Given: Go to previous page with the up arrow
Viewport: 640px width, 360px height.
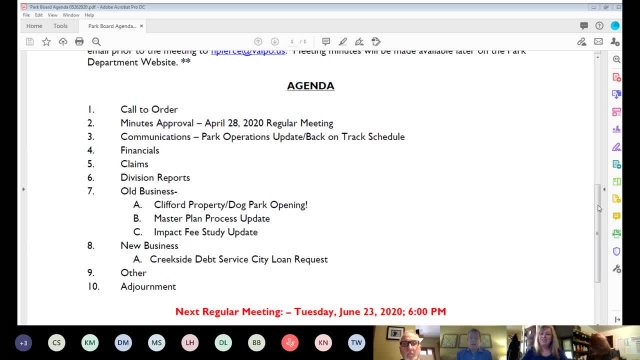Looking at the screenshot, I should coord(258,42).
